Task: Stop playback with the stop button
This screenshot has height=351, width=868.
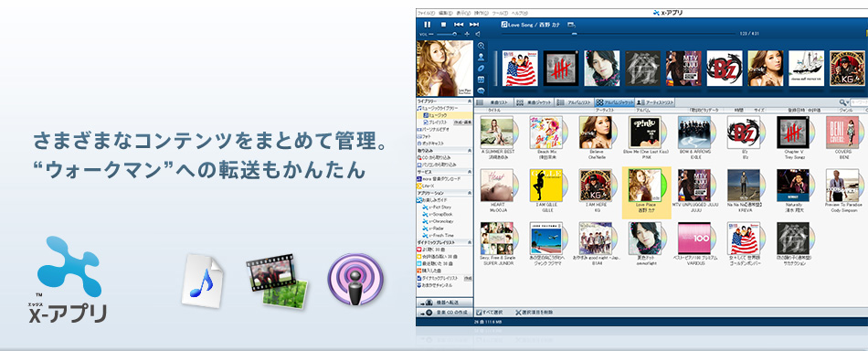Action: pyautogui.click(x=443, y=25)
